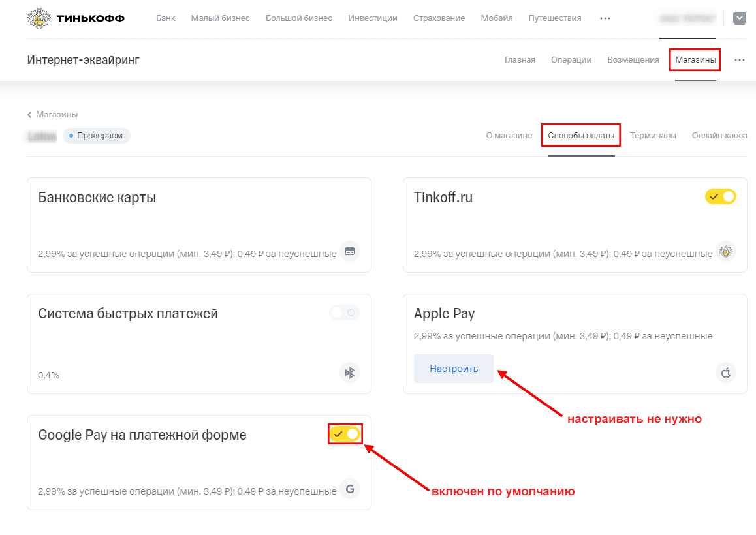Viewport: 756px width, 535px height.
Task: Expand the top navigation more menu dots
Action: (x=605, y=18)
